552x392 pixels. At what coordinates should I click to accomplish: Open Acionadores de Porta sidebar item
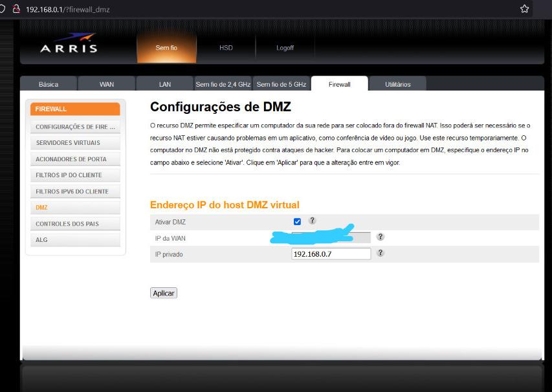coord(75,159)
